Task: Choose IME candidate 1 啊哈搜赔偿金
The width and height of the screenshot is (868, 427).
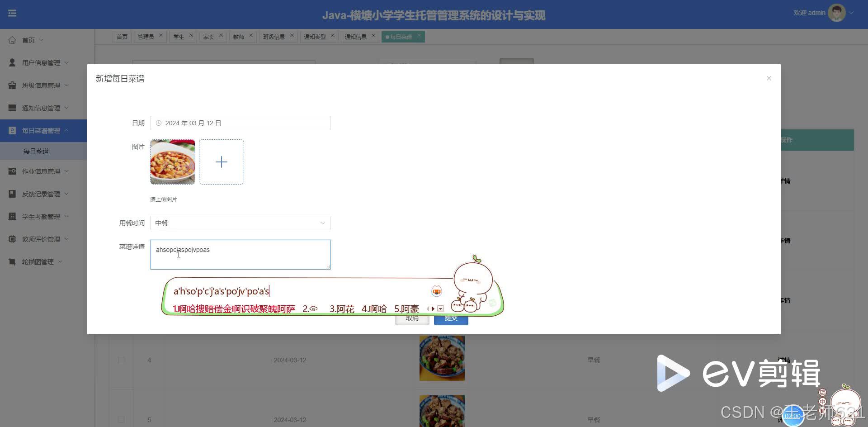Action: click(234, 309)
